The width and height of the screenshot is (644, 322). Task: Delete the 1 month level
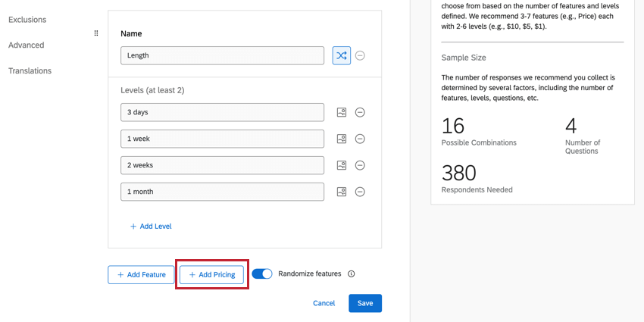361,192
